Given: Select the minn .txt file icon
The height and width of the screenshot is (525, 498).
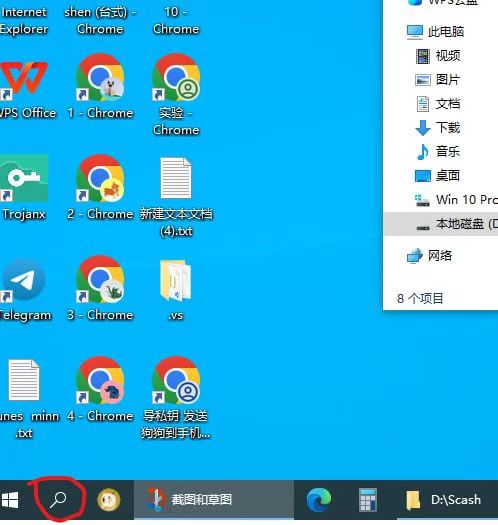Looking at the screenshot, I should tap(24, 380).
